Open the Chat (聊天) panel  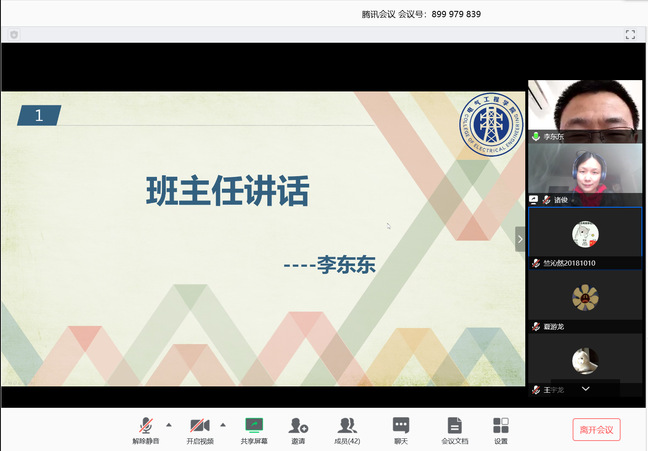[401, 427]
